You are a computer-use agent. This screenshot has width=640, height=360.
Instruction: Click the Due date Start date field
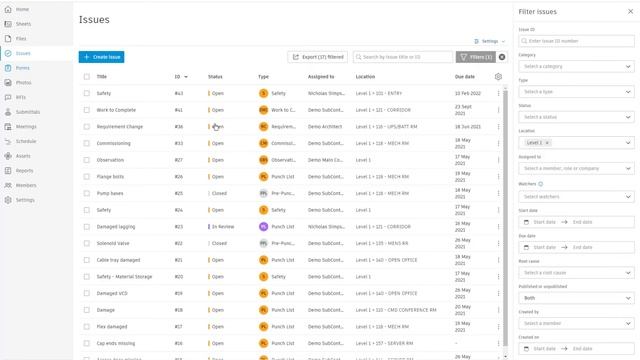pos(544,247)
